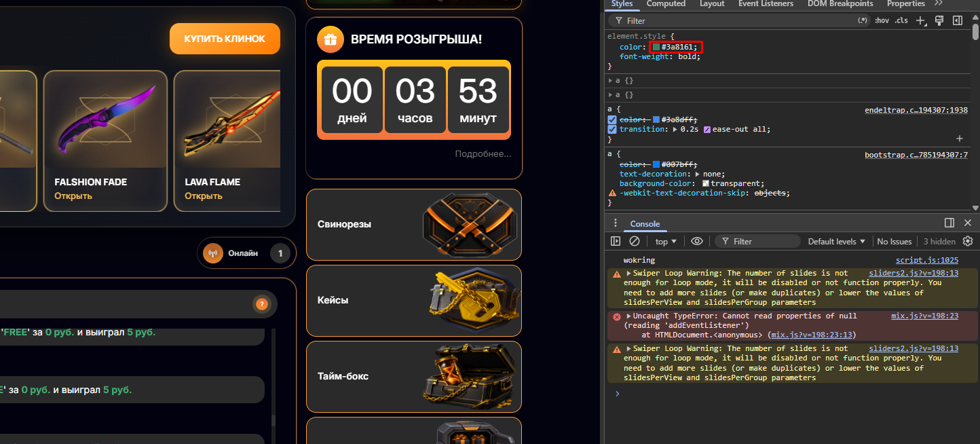Select the FALSHION FADE knife picture
Image resolution: width=980 pixels, height=444 pixels.
click(x=105, y=119)
